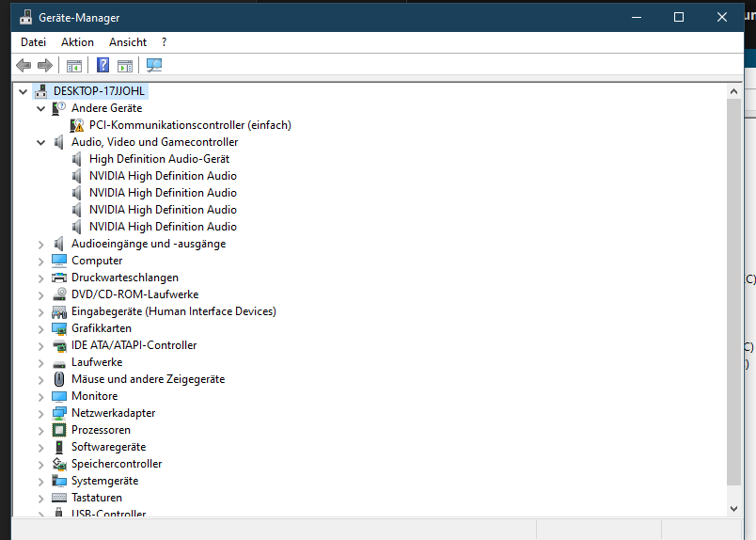Close the Geräte-Manager window

click(x=722, y=17)
